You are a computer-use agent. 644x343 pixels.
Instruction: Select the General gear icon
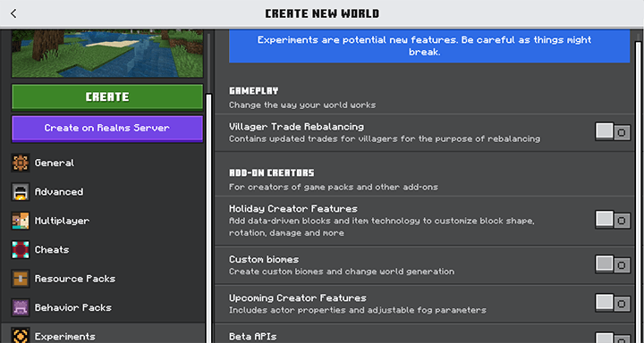click(20, 163)
